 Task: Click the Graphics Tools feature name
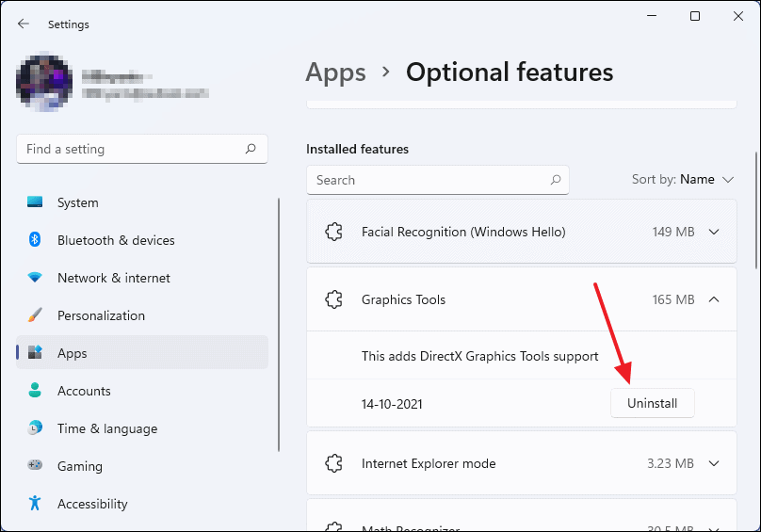403,299
